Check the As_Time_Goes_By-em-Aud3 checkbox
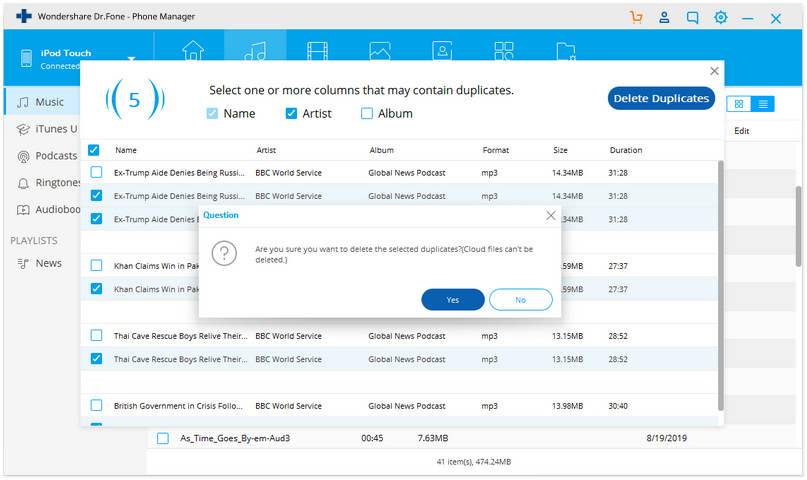Viewport: 807px width, 480px height. pyautogui.click(x=163, y=438)
